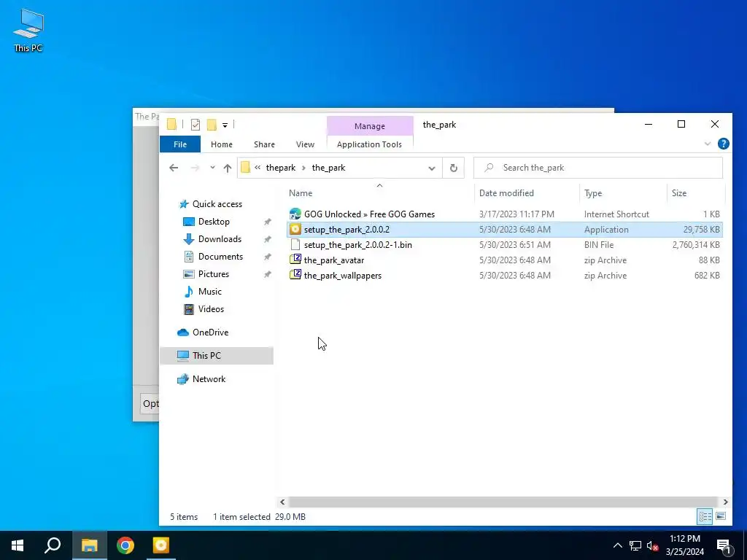Open This PC desktop icon
This screenshot has width=747, height=560.
click(x=28, y=31)
